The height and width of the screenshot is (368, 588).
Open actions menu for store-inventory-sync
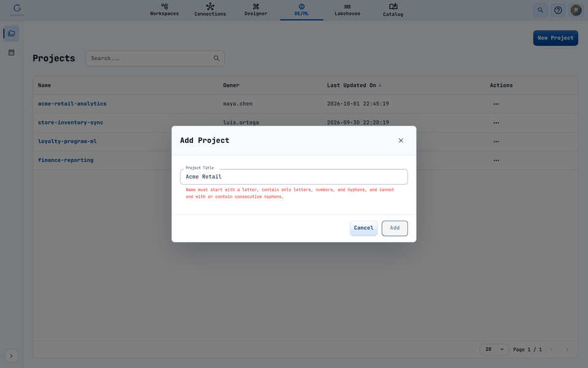pos(496,123)
